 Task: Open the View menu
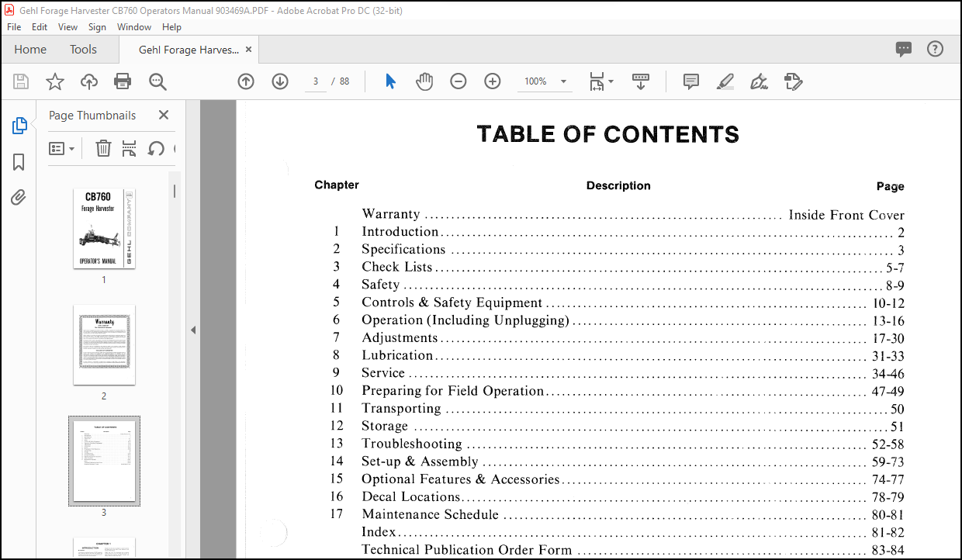pyautogui.click(x=68, y=26)
